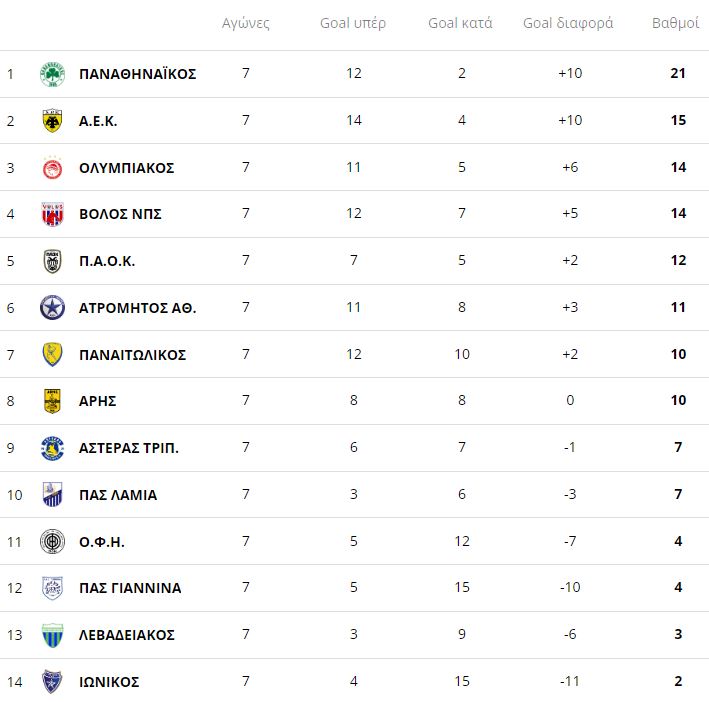
Task: Click the Goal κατά column header
Action: [460, 23]
